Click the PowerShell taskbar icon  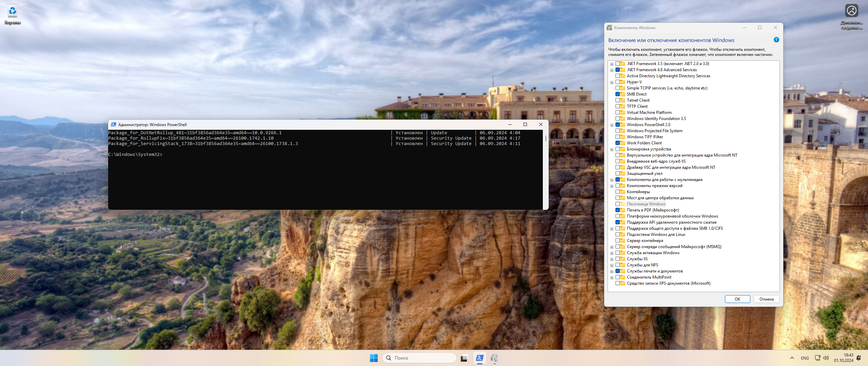tap(479, 358)
